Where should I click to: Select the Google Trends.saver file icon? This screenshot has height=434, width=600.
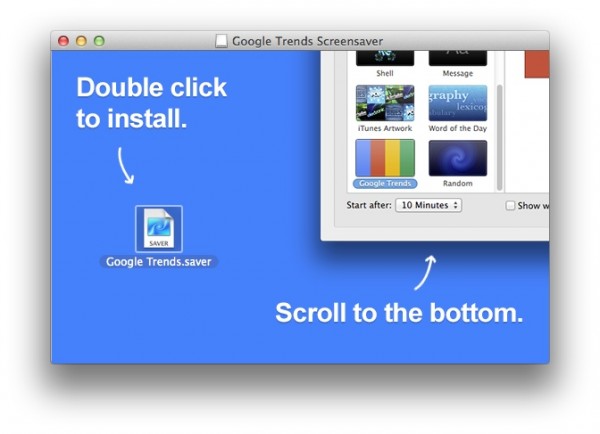pyautogui.click(x=159, y=229)
